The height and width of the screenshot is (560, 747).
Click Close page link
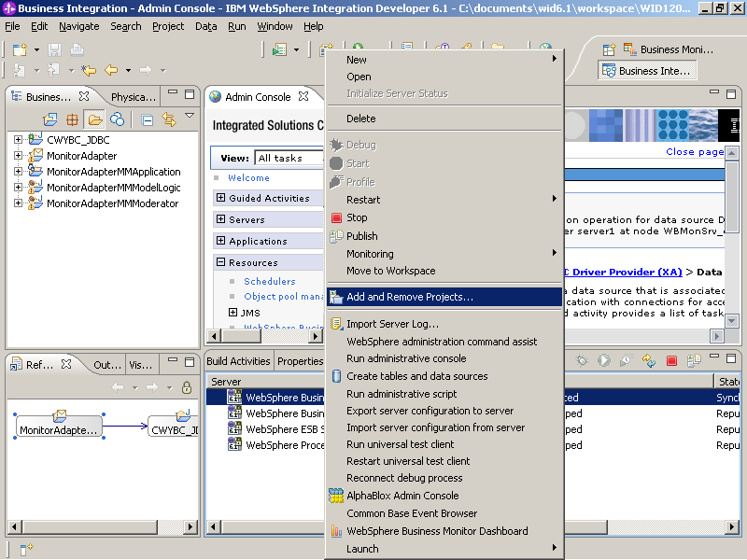695,152
